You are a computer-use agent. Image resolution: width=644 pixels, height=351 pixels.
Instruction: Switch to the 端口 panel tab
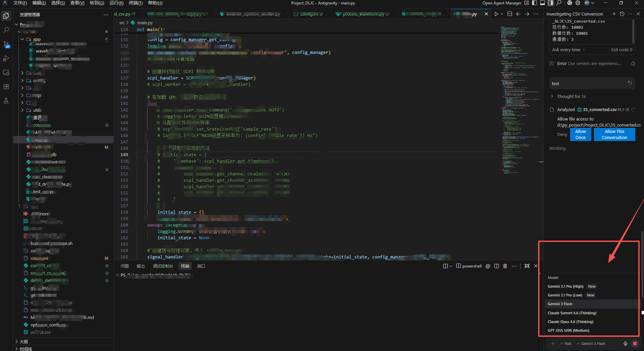[201, 266]
